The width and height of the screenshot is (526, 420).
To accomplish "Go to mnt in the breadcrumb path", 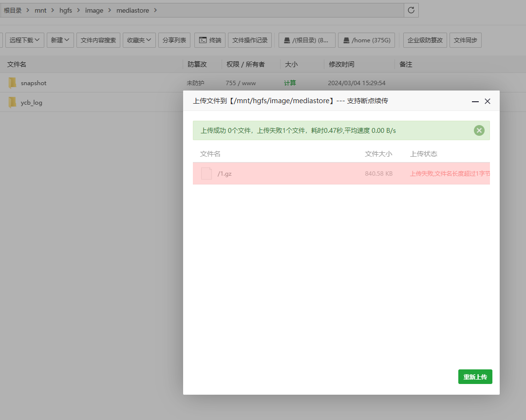I will point(40,10).
